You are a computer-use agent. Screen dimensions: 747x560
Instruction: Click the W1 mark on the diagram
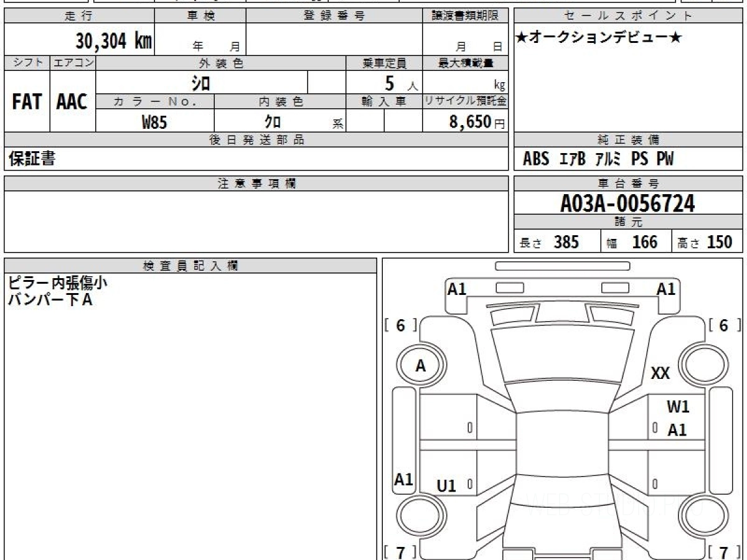click(x=679, y=408)
